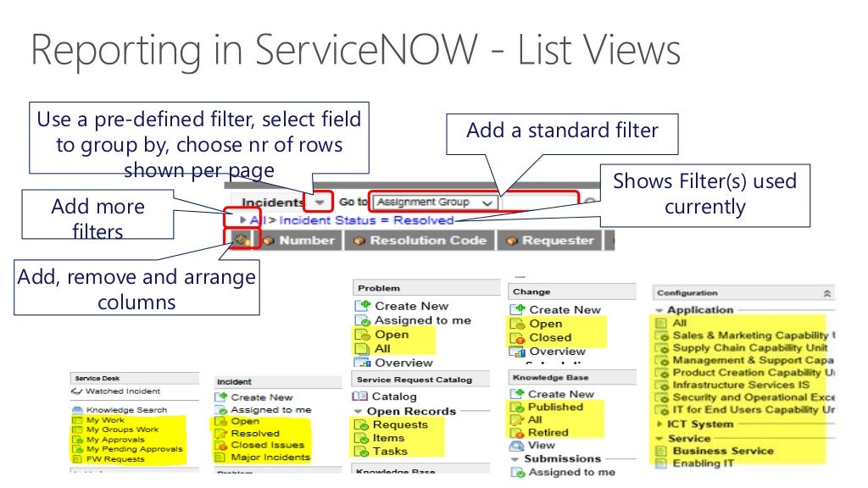Image resolution: width=868 pixels, height=488 pixels.
Task: Click Create New icon under Problem
Action: 362,305
